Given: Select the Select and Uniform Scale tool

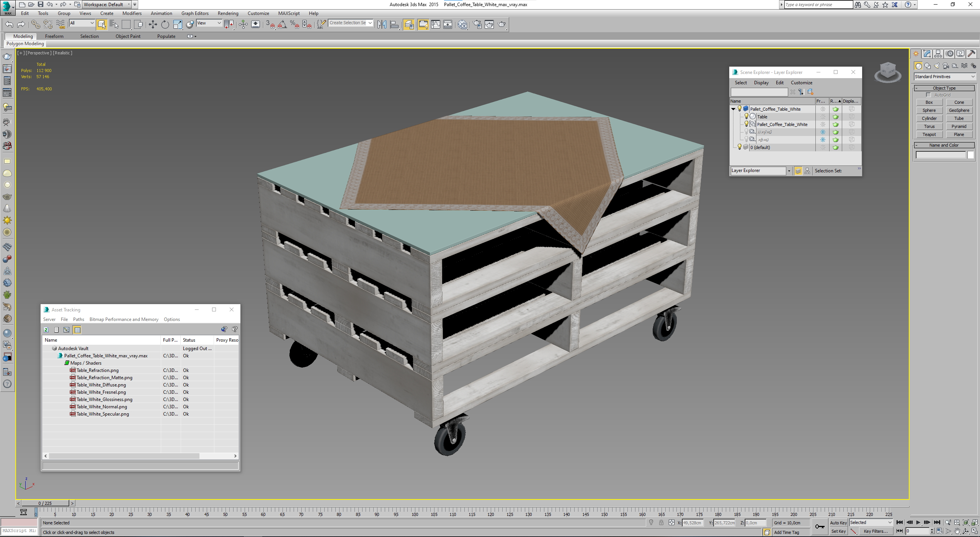Looking at the screenshot, I should point(178,25).
